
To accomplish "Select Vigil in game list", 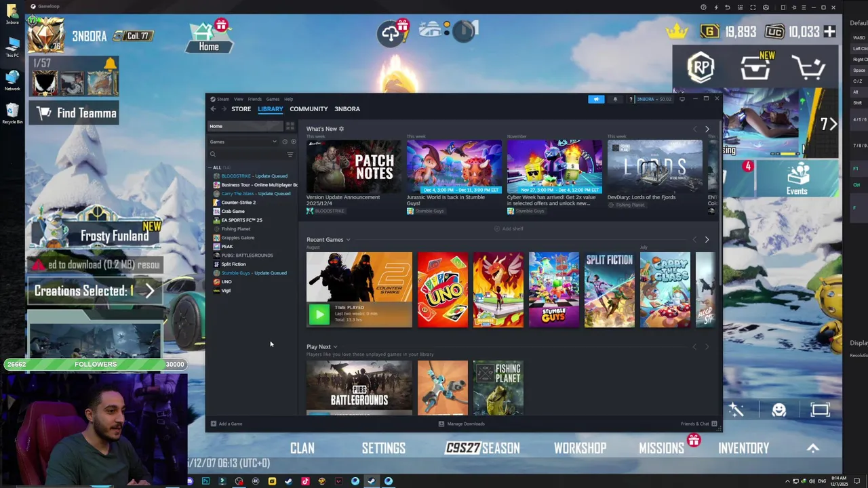I will tap(226, 290).
